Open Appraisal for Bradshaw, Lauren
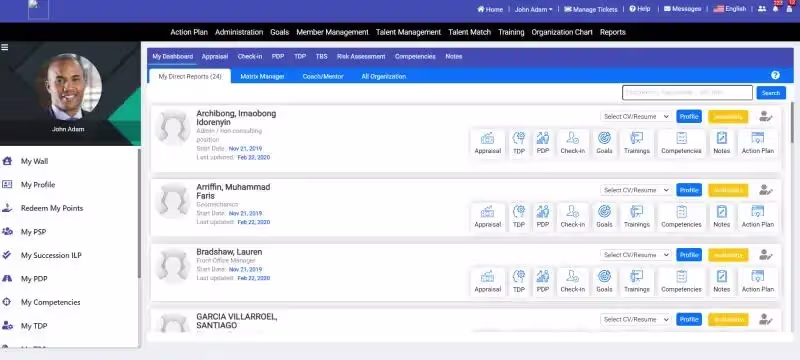This screenshot has height=360, width=800. tap(487, 281)
